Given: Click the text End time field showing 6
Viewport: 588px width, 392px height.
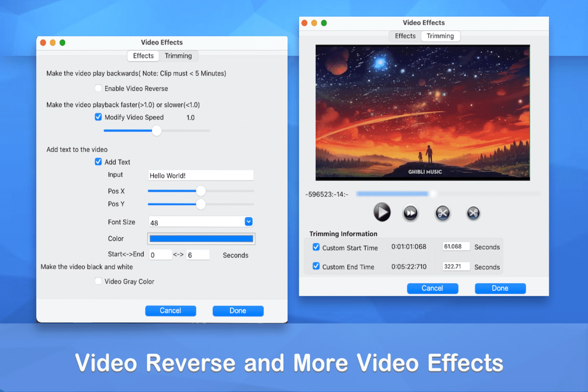Looking at the screenshot, I should (198, 255).
